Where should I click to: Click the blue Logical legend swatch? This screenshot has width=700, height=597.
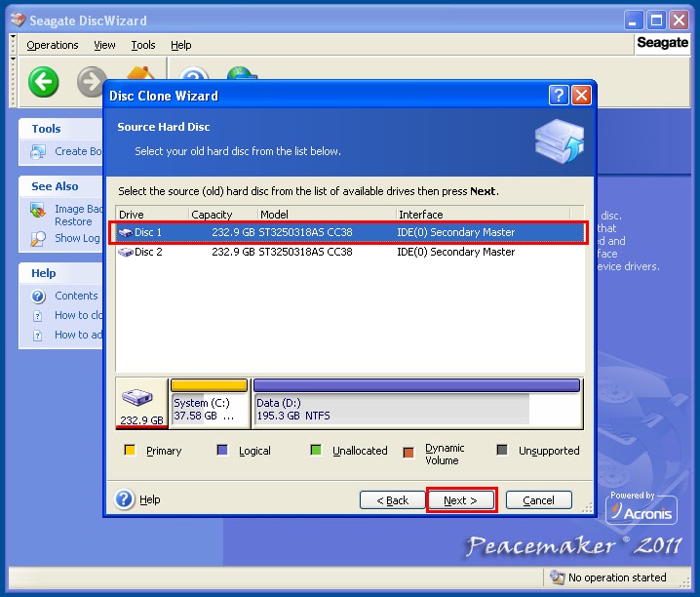222,450
